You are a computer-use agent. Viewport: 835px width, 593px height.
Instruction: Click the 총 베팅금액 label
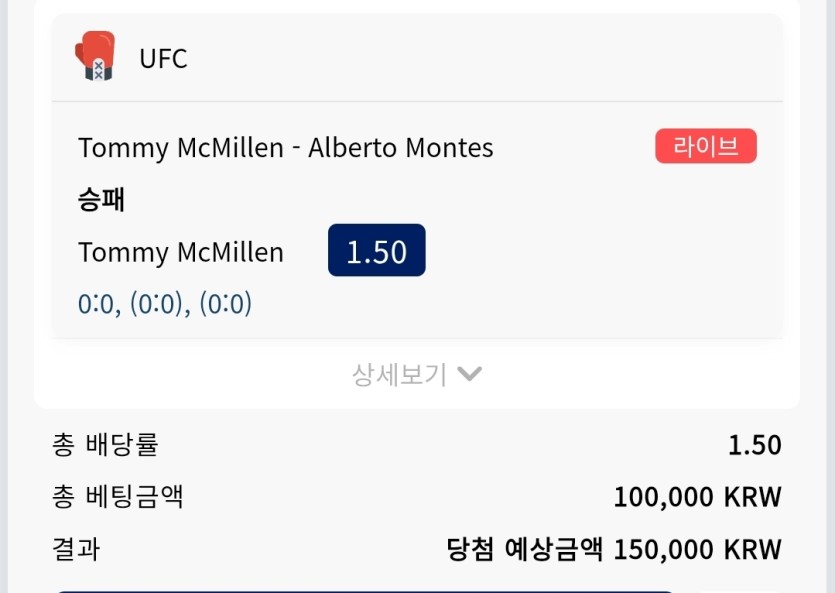pos(118,497)
